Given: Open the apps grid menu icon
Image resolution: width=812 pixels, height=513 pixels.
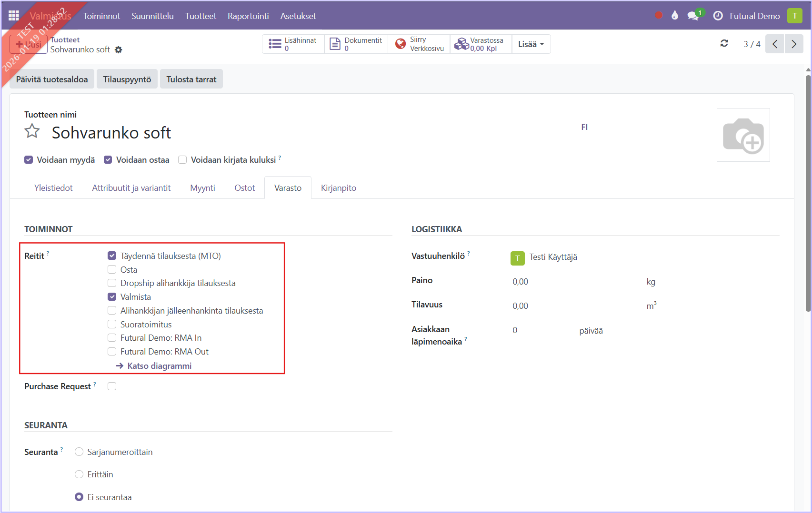Looking at the screenshot, I should point(14,16).
